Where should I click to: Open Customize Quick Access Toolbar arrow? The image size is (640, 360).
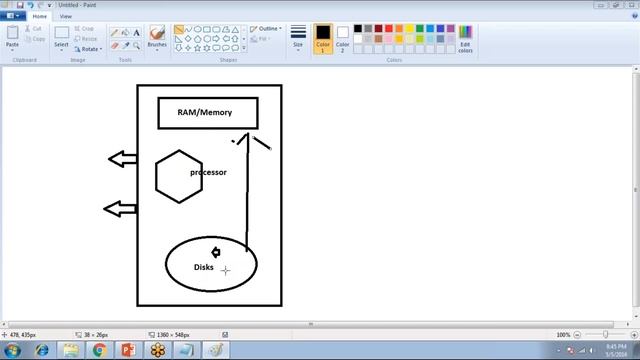pyautogui.click(x=49, y=5)
